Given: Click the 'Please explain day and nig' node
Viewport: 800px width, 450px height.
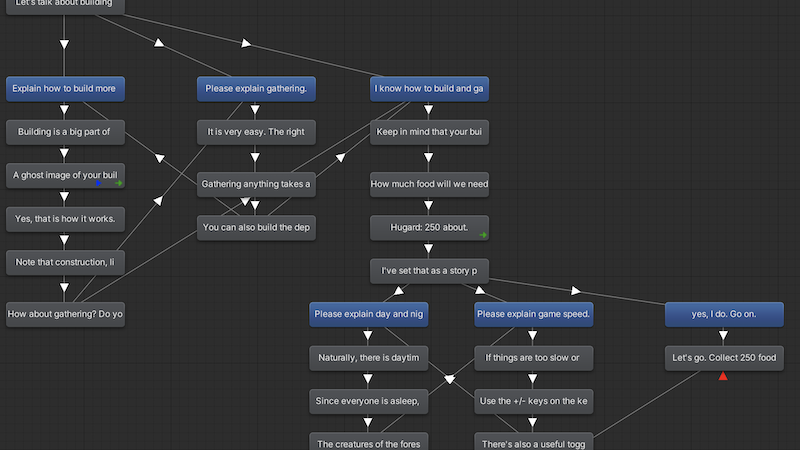Looking at the screenshot, I should click(369, 314).
